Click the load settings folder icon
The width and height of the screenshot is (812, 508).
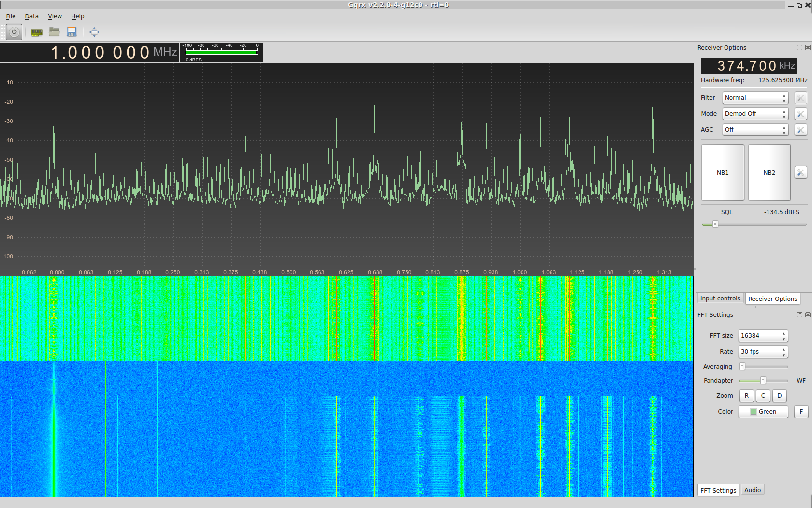(x=54, y=32)
